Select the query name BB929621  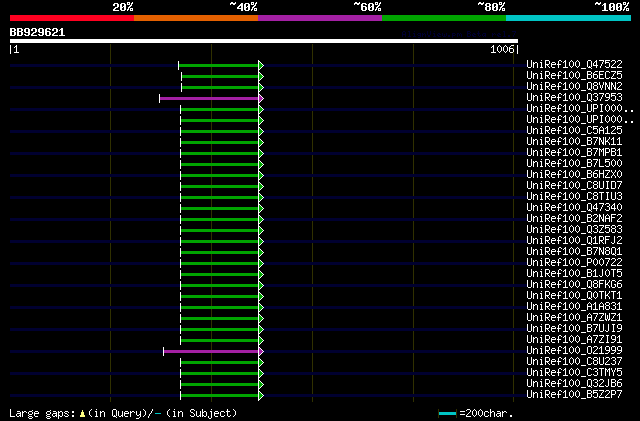37,32
